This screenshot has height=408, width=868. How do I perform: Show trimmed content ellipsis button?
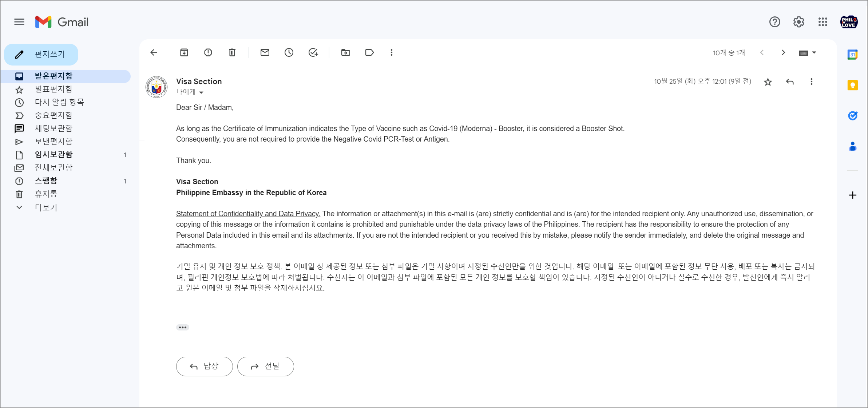[183, 327]
